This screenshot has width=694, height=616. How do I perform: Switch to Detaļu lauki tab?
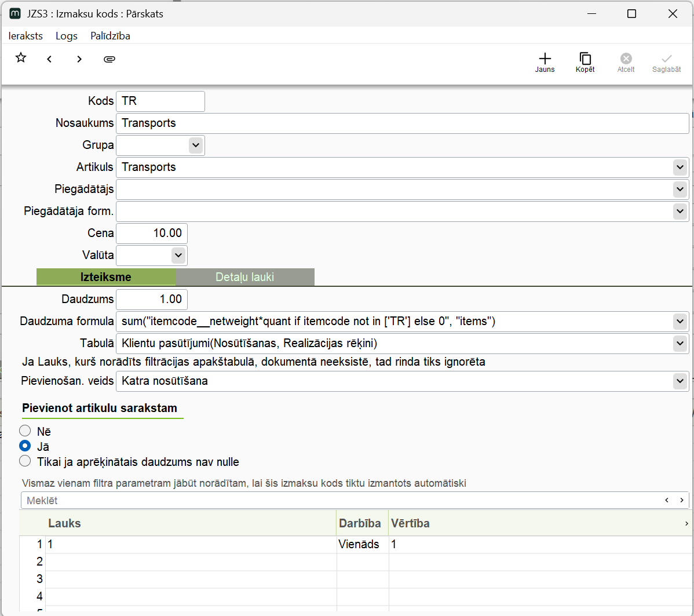(x=244, y=277)
